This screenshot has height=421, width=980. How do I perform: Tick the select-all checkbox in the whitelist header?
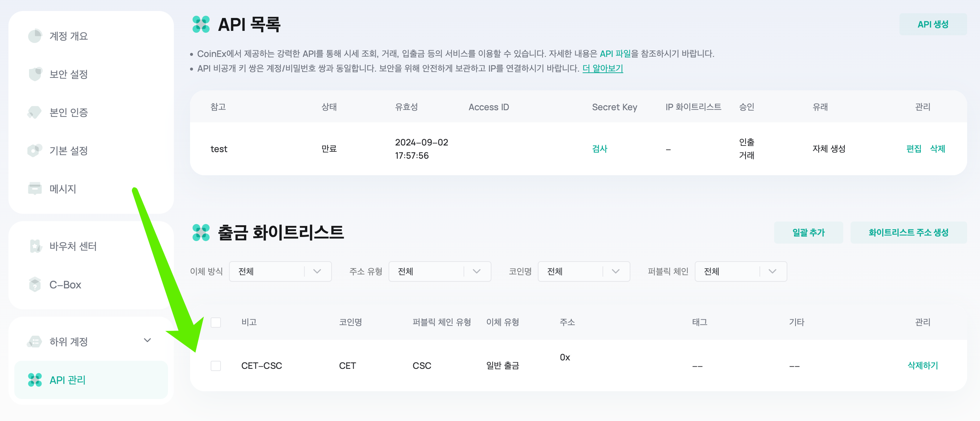[216, 322]
